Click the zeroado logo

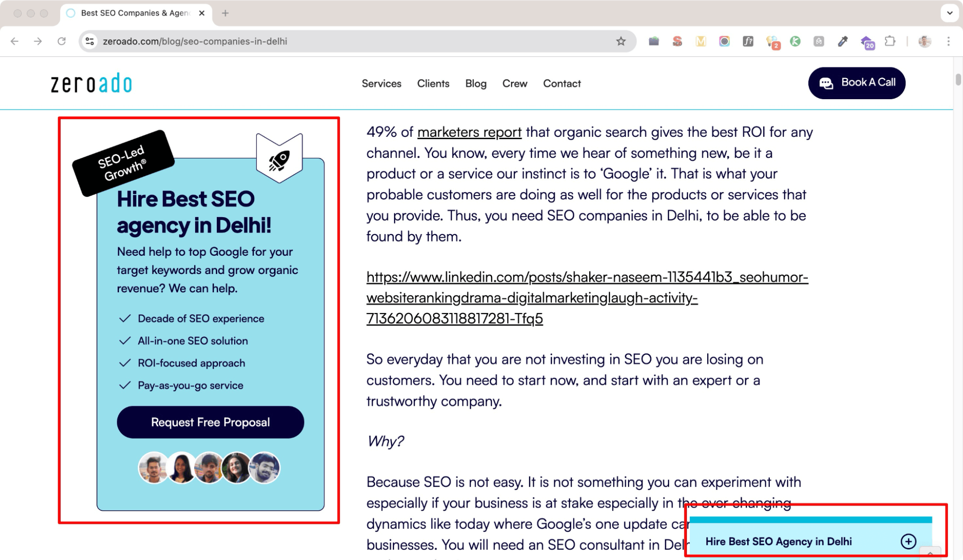click(x=92, y=82)
